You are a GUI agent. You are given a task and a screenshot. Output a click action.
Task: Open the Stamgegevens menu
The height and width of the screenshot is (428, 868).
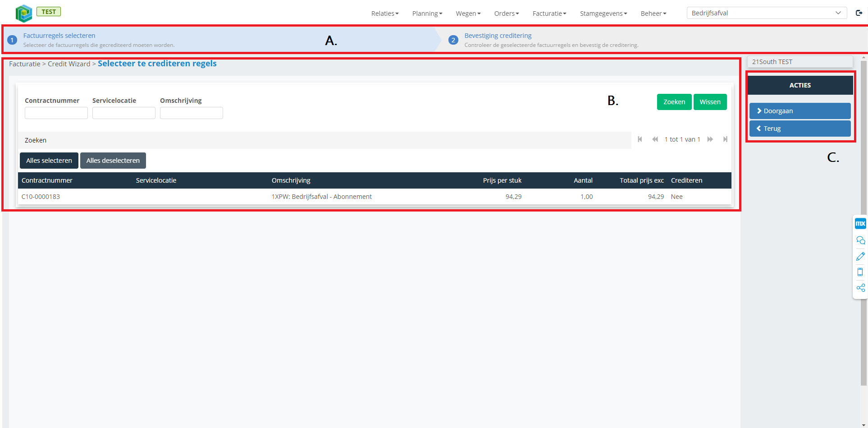pos(603,14)
